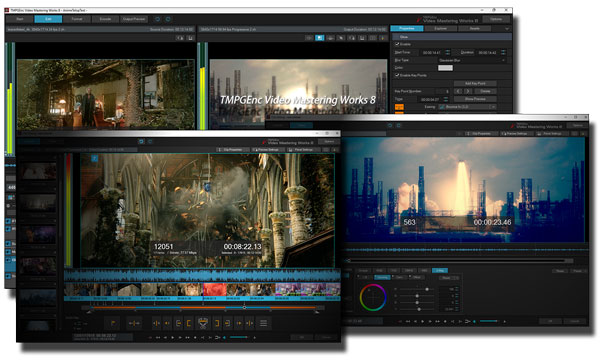Click the first icon above the source preview
This screenshot has width=600, height=360.
tap(180, 38)
